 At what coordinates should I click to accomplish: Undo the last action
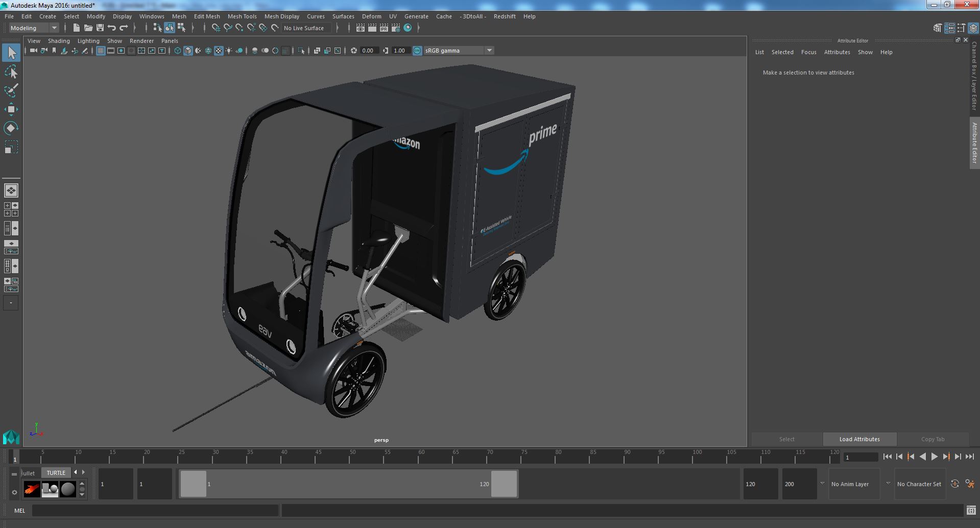pyautogui.click(x=112, y=28)
